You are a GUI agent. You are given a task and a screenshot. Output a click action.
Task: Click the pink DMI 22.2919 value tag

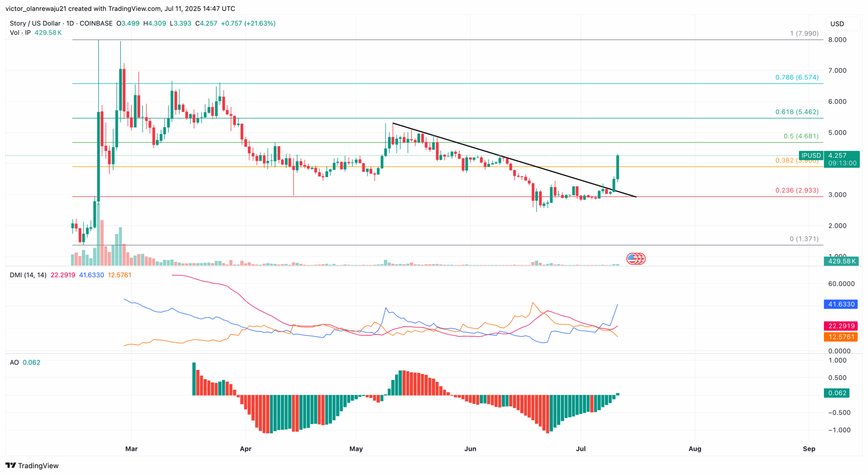[x=841, y=326]
